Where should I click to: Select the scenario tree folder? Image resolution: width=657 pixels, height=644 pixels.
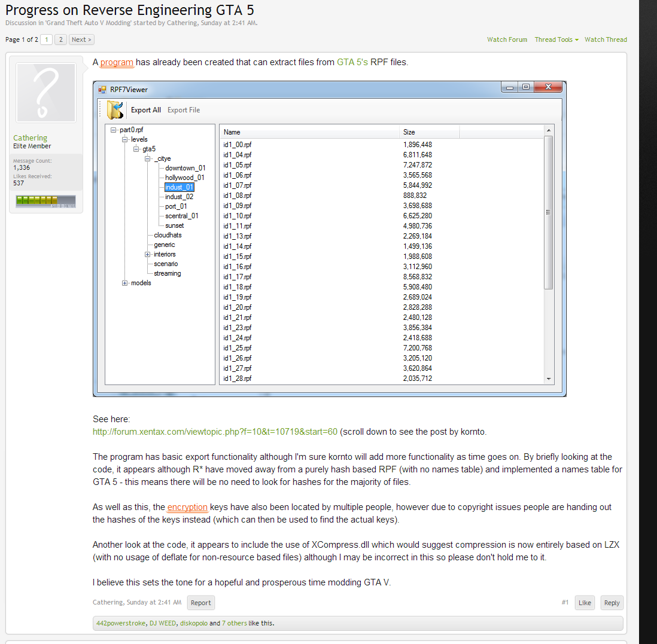[166, 264]
